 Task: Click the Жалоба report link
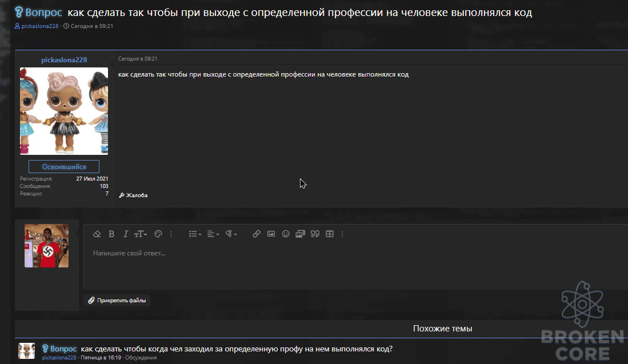(x=133, y=195)
